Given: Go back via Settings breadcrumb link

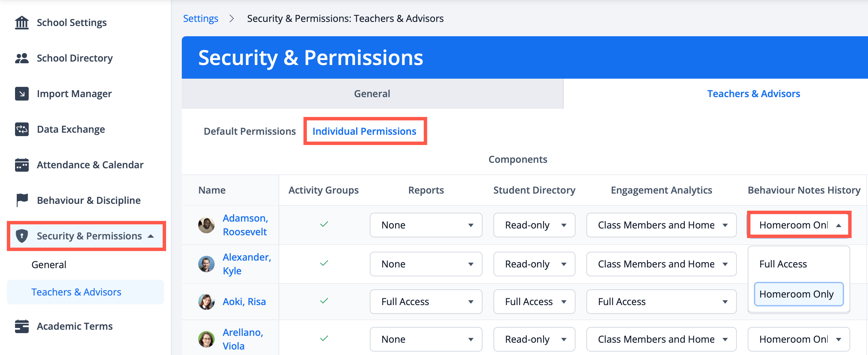Looking at the screenshot, I should coord(201,18).
